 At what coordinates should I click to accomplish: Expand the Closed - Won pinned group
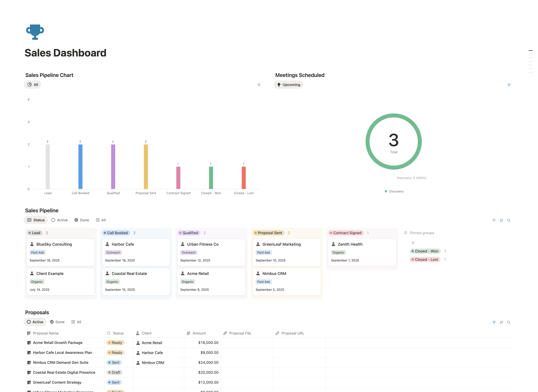pos(425,251)
